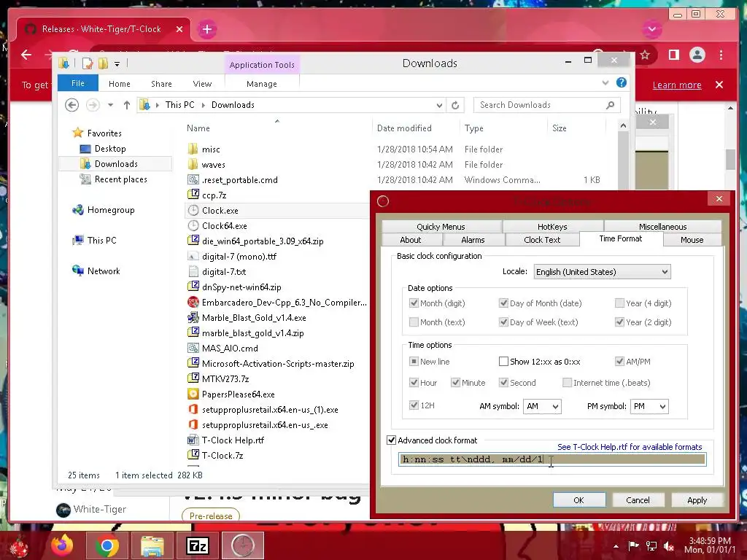Toggle Month (digit) checkbox
The image size is (747, 560).
414,303
